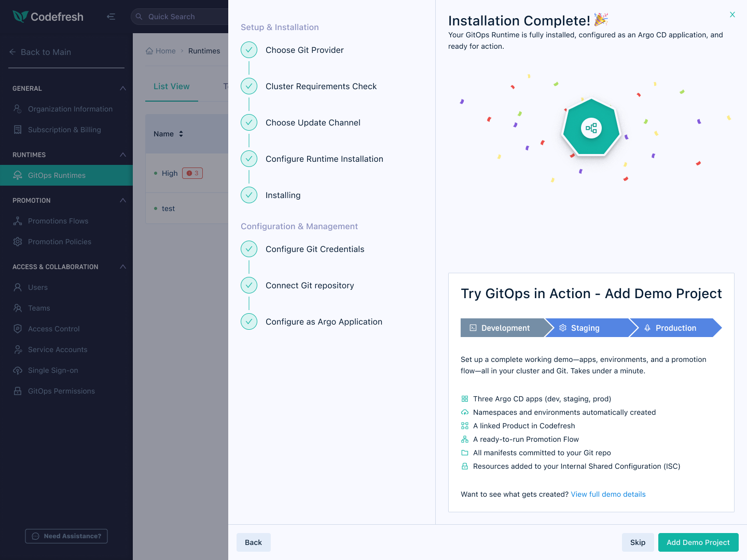Go to Home breadcrumb link
This screenshot has width=747, height=560.
click(161, 51)
